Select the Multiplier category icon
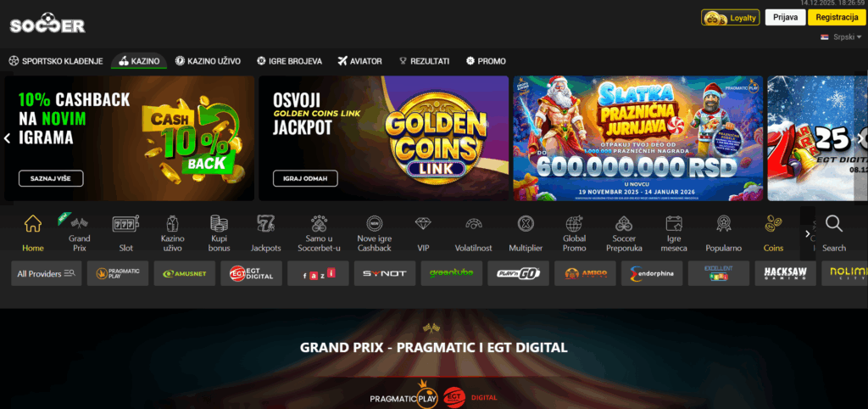The height and width of the screenshot is (409, 868). pyautogui.click(x=526, y=223)
